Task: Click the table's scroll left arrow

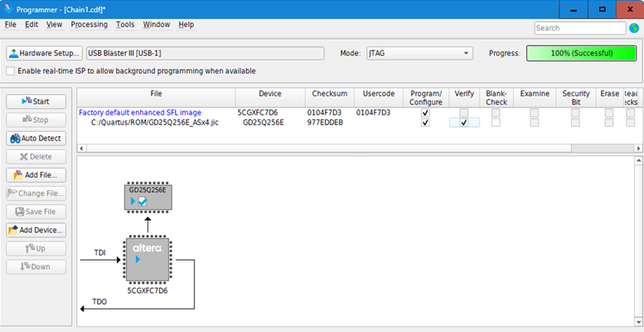Action: [81, 148]
